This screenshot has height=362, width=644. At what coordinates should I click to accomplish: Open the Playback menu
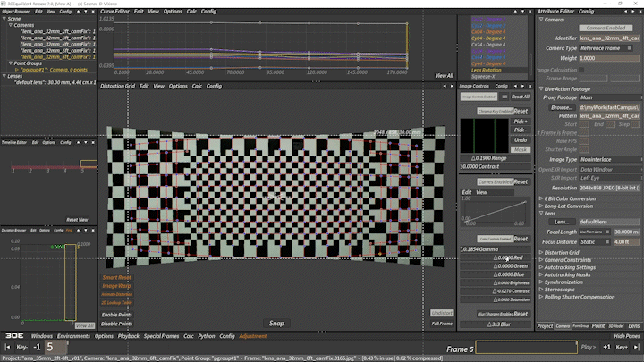click(x=129, y=336)
